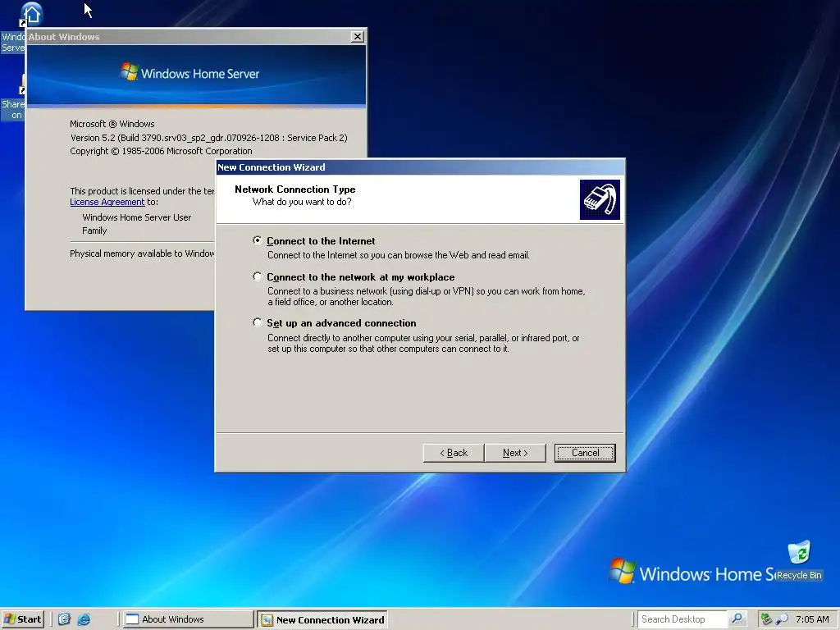
Task: Launch Internet Explorer from quick launch
Action: click(x=84, y=619)
